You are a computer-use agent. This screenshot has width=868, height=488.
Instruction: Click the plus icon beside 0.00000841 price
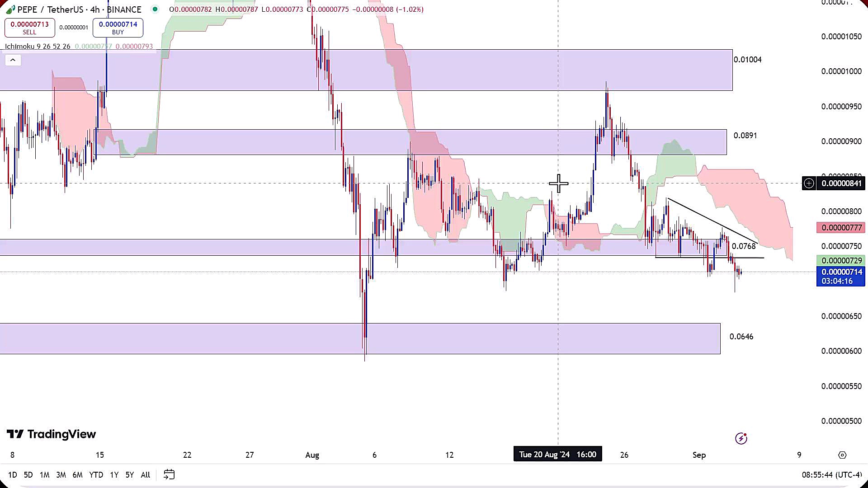click(x=809, y=183)
